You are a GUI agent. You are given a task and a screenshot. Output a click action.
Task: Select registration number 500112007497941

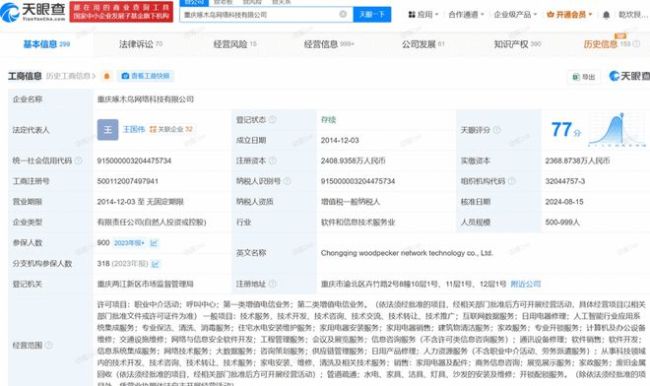pyautogui.click(x=128, y=181)
